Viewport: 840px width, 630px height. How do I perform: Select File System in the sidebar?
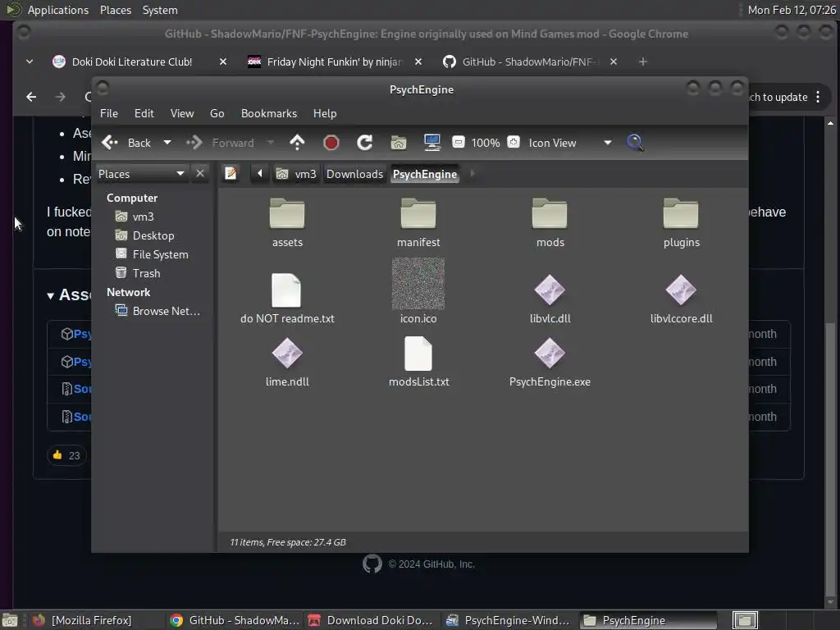click(152, 254)
